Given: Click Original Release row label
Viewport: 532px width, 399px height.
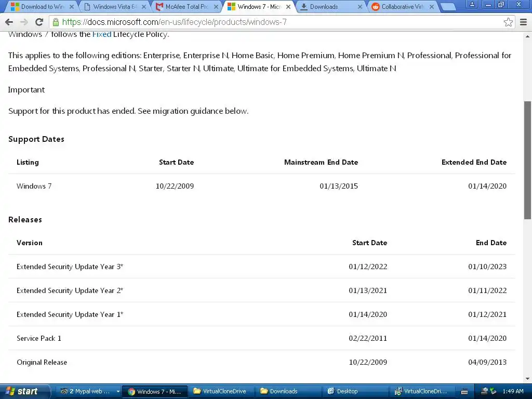Looking at the screenshot, I should click(x=42, y=362).
